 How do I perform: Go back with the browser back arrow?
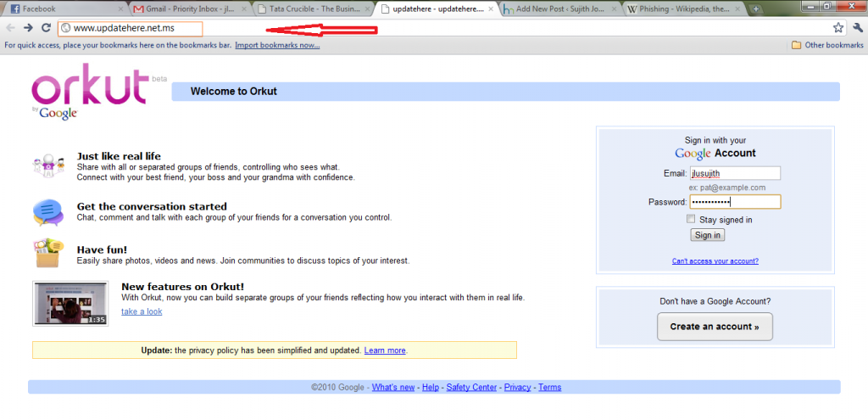click(x=10, y=28)
